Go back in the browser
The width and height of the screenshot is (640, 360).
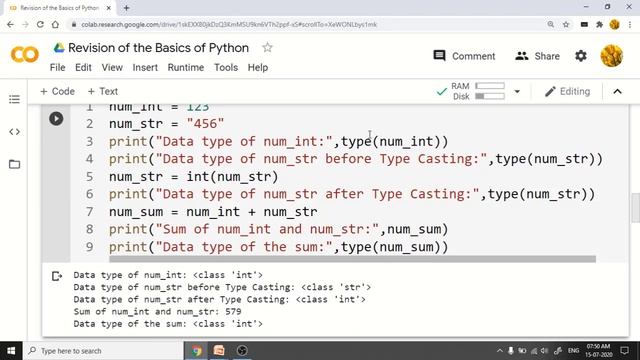[x=10, y=24]
